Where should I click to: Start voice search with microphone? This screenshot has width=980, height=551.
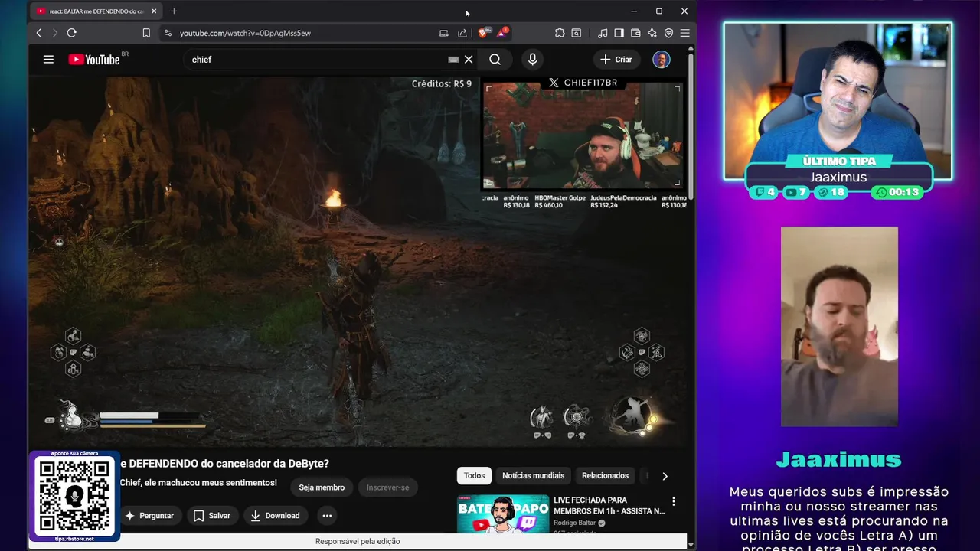click(533, 60)
